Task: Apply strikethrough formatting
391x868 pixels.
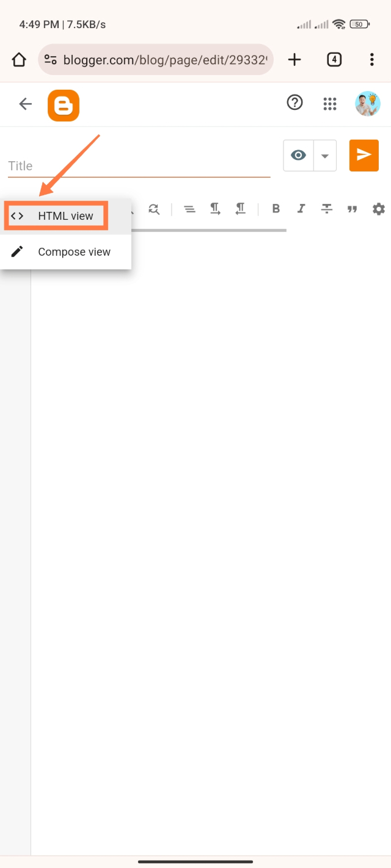Action: tap(327, 209)
